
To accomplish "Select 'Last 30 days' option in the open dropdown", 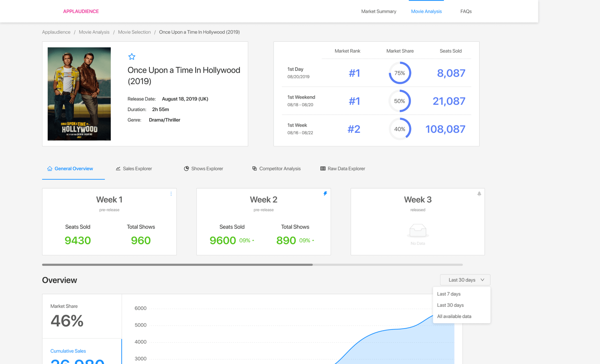I will point(450,305).
